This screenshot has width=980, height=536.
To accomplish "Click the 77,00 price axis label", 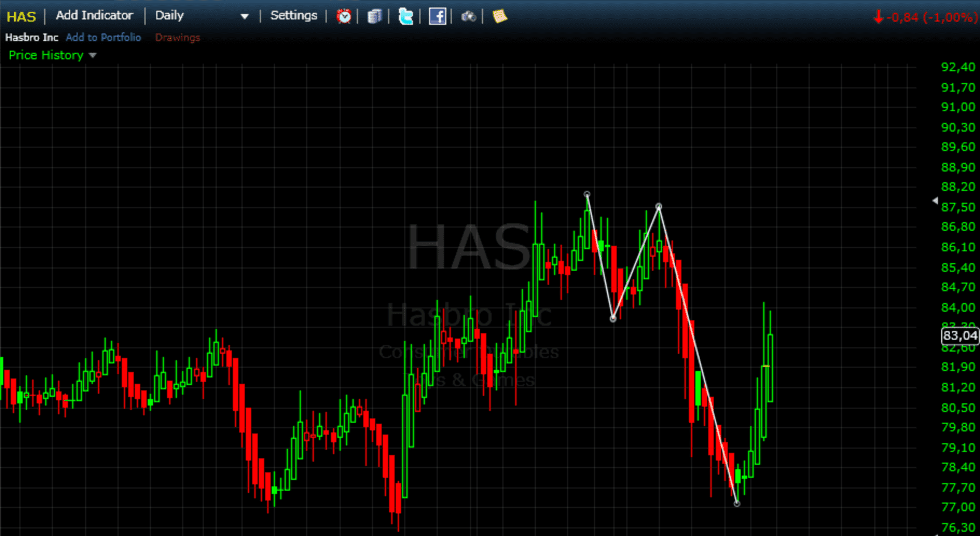I will click(958, 507).
